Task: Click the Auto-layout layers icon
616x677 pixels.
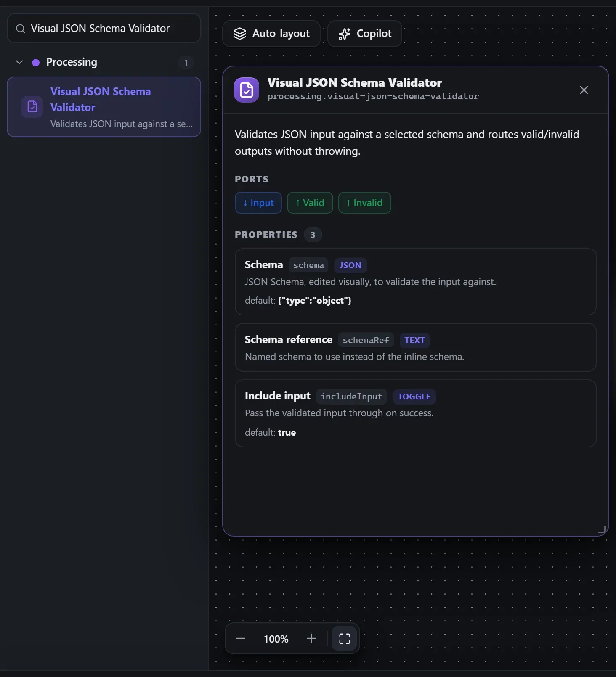Action: click(240, 34)
